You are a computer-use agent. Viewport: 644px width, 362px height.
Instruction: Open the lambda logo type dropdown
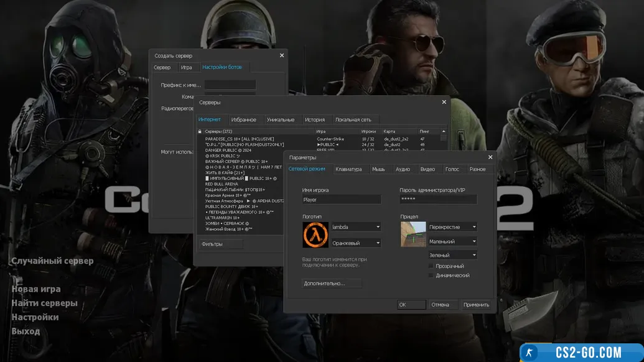pos(356,227)
